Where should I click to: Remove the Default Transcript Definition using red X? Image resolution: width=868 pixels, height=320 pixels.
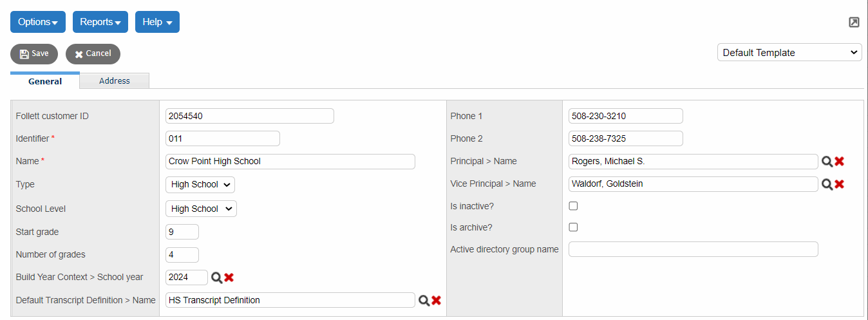[436, 300]
